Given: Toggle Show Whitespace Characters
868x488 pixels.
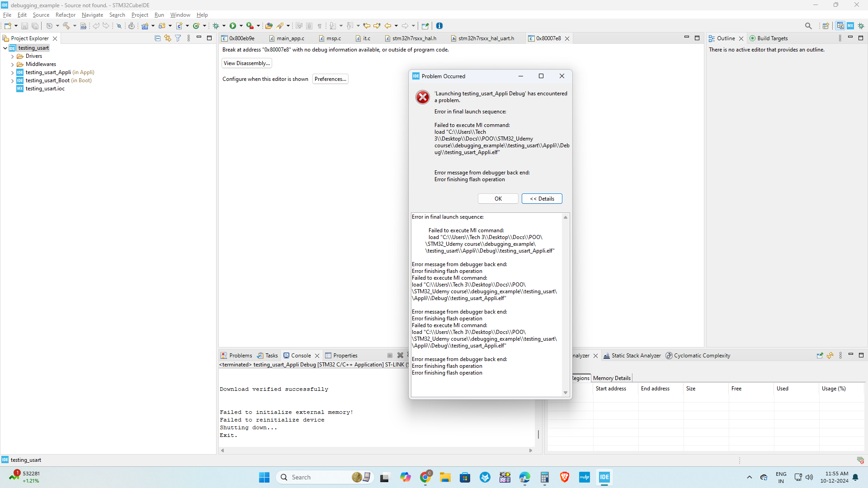Looking at the screenshot, I should 319,26.
